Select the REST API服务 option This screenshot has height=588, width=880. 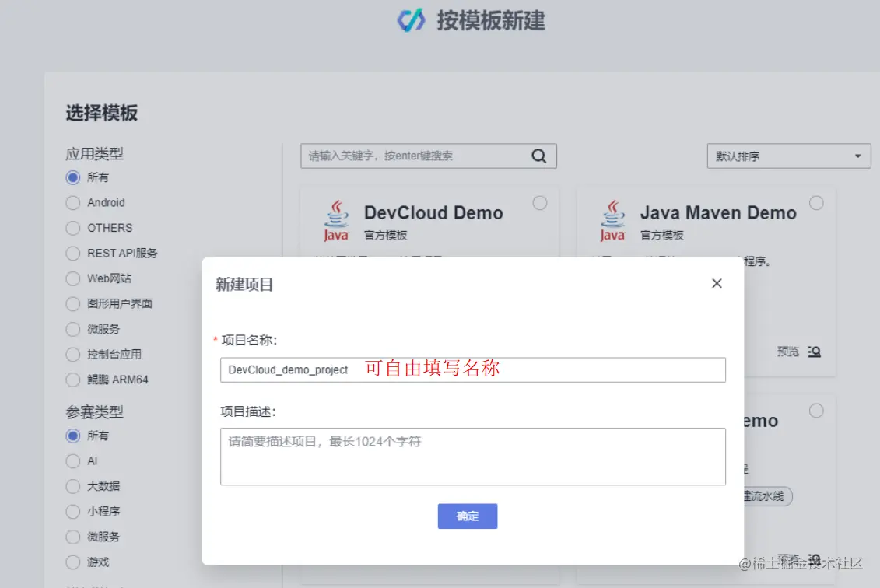tap(73, 254)
